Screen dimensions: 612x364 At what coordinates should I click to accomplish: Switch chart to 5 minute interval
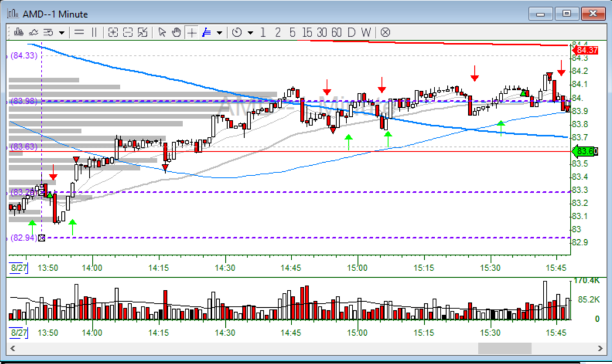coord(292,32)
